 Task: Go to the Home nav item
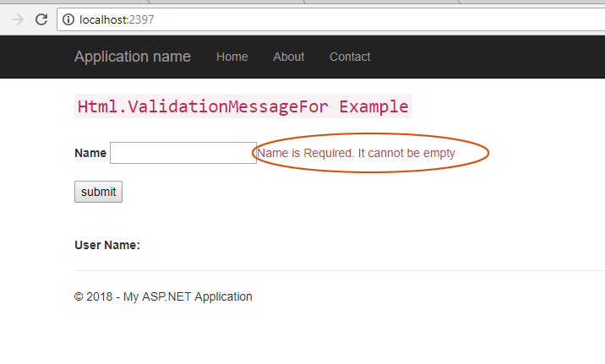[x=232, y=57]
